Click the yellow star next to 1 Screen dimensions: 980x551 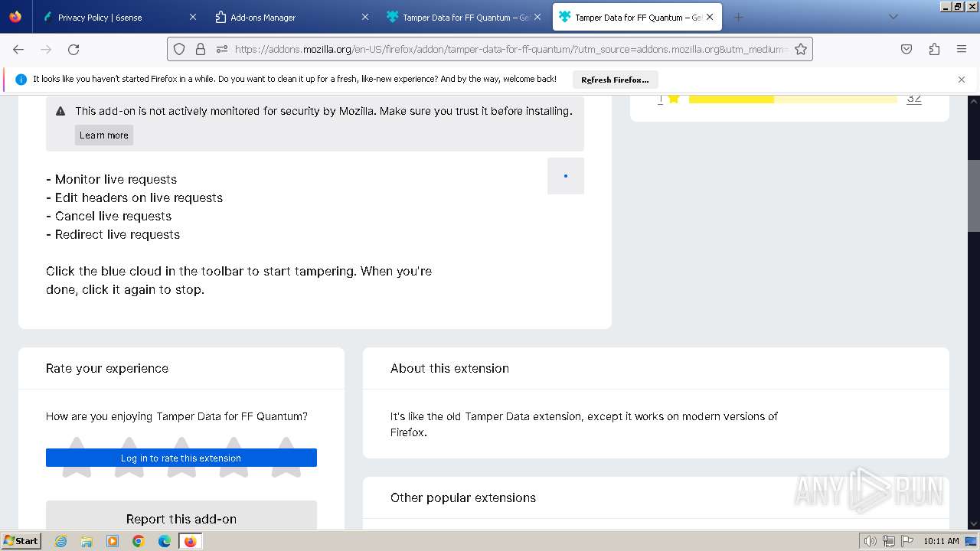(x=674, y=99)
